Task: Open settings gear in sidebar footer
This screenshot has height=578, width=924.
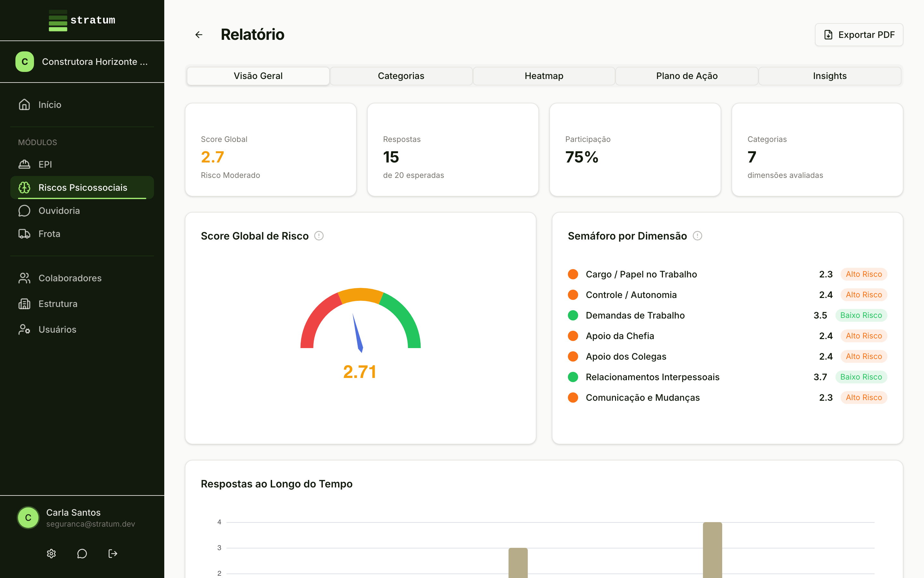Action: tap(51, 554)
